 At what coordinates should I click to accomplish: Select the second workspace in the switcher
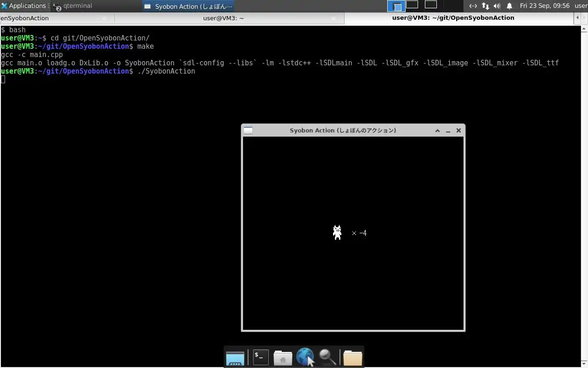tap(412, 5)
